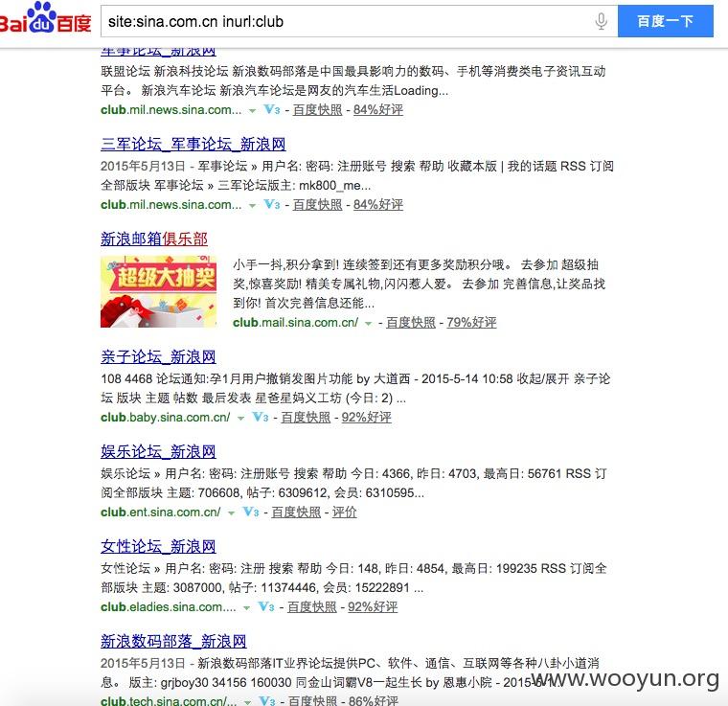The image size is (728, 706).
Task: Click V3 badge beside club.tech.sina.com.cn
Action: point(267,701)
